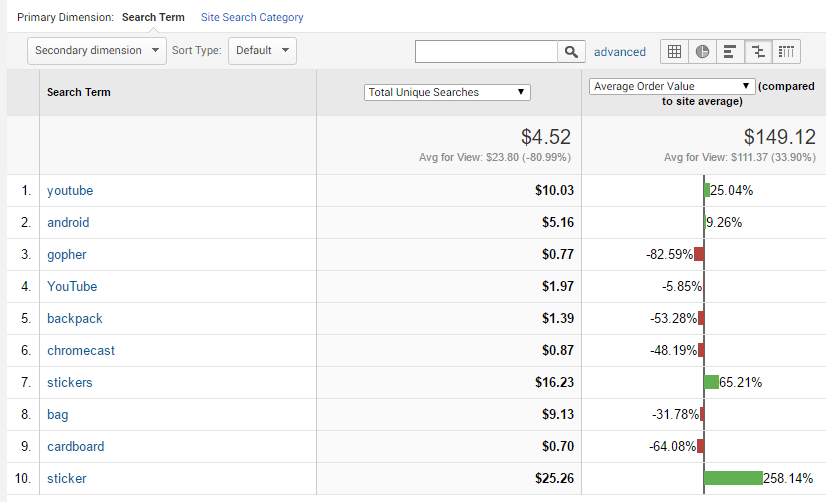The width and height of the screenshot is (826, 502).
Task: Open the android search term
Action: [x=68, y=222]
